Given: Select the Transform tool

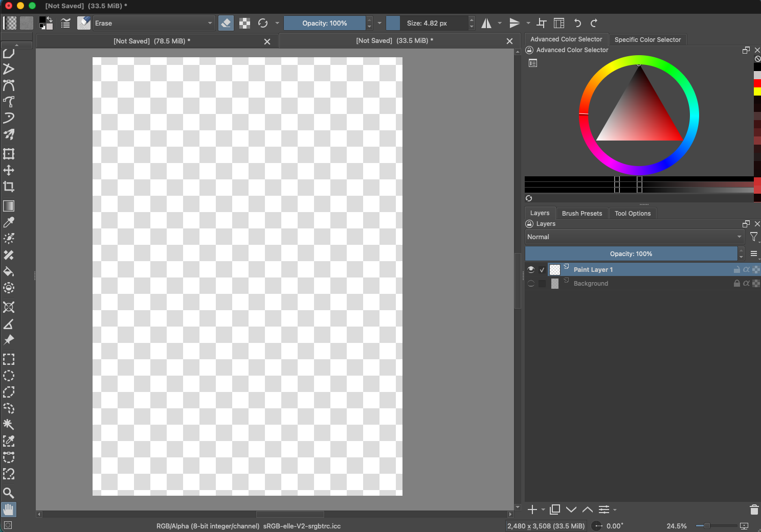Looking at the screenshot, I should pyautogui.click(x=9, y=154).
